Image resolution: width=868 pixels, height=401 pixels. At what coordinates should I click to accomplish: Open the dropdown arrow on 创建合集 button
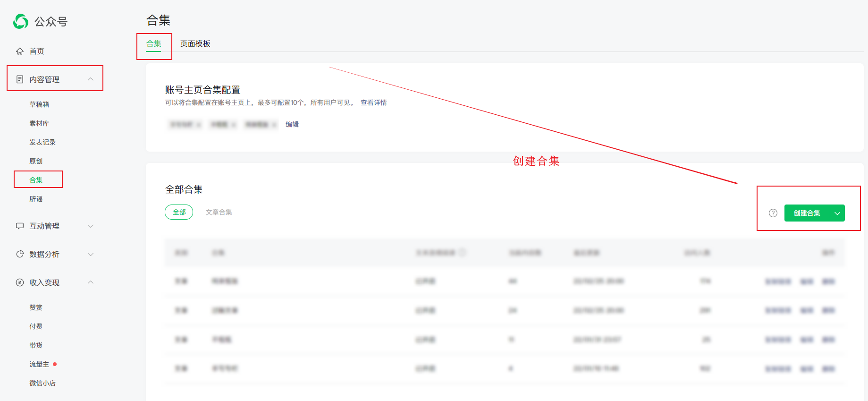[x=837, y=213]
